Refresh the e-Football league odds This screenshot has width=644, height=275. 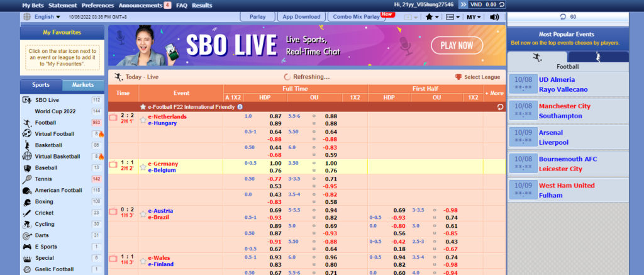[500, 107]
